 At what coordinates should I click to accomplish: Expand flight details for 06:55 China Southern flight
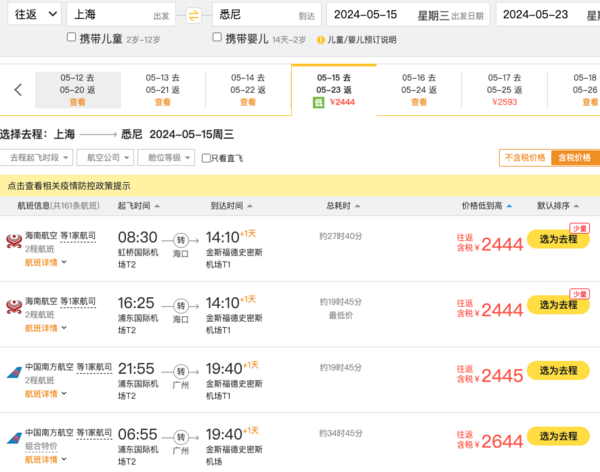point(46,459)
